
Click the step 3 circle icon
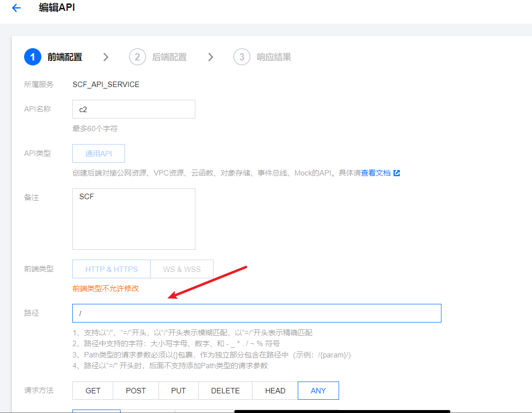coord(242,57)
